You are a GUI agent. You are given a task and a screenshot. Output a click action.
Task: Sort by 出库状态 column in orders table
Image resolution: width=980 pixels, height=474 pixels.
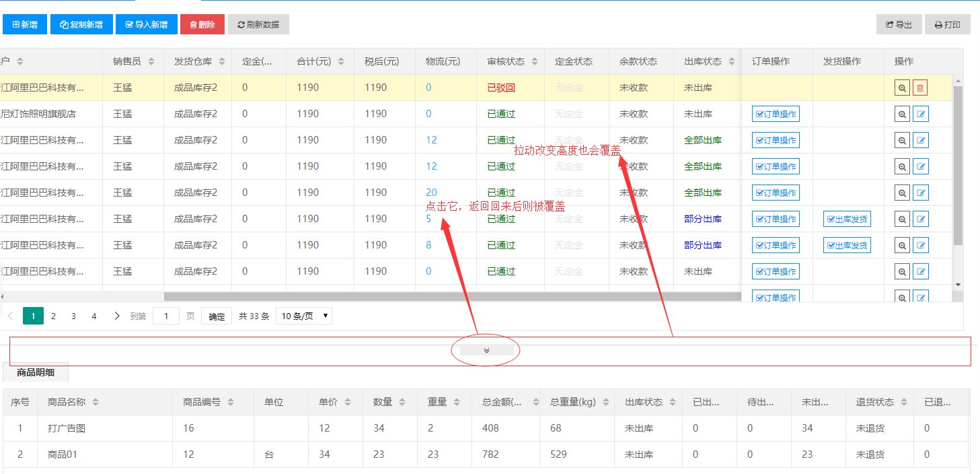730,61
